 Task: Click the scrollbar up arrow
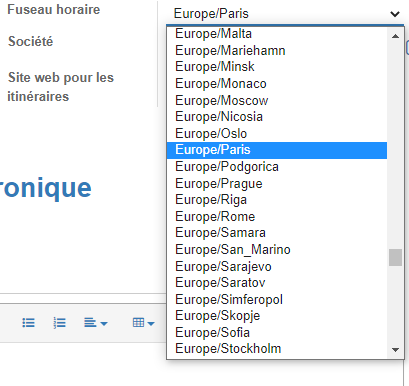[x=395, y=36]
